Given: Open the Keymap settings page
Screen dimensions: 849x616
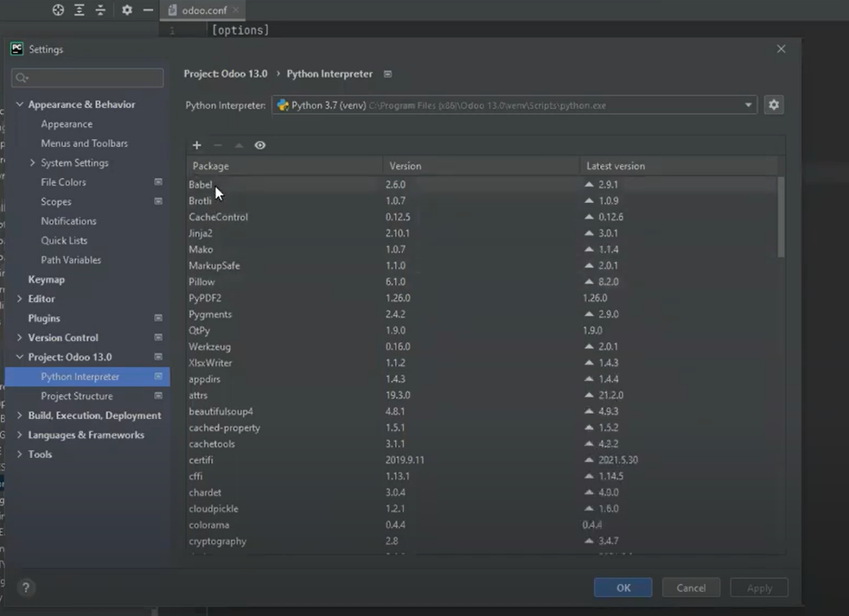Looking at the screenshot, I should point(46,279).
